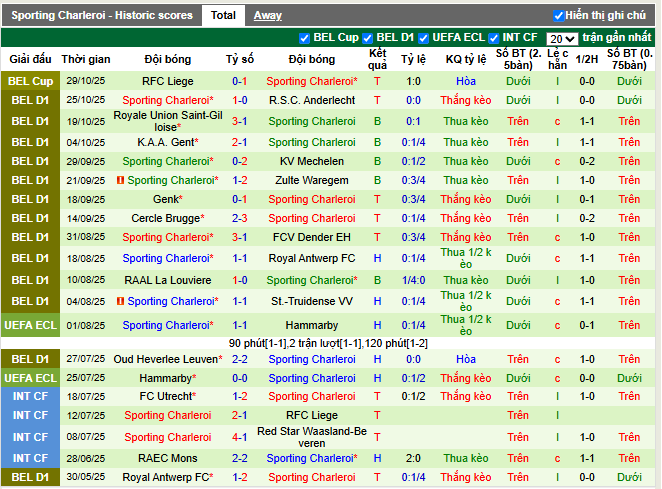Open the match count dropdown showing 20
The height and width of the screenshot is (489, 662).
563,38
